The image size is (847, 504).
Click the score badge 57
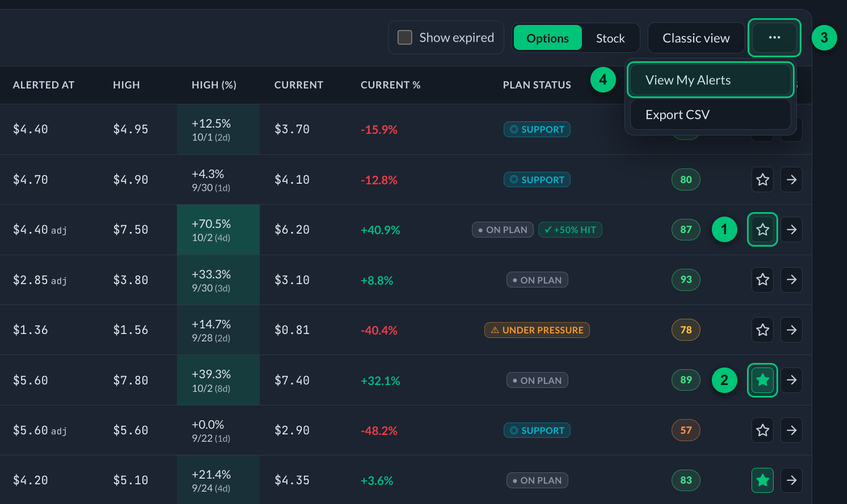(686, 430)
